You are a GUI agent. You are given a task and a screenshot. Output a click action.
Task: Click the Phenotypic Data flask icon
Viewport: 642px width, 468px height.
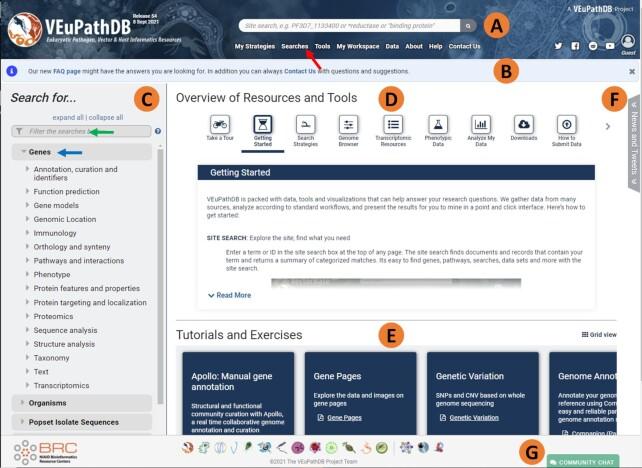click(437, 124)
